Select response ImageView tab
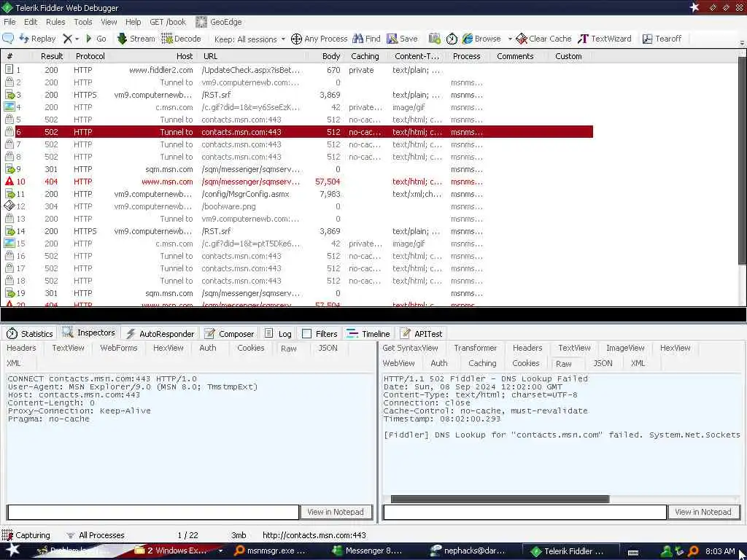This screenshot has width=747, height=560. pyautogui.click(x=625, y=348)
